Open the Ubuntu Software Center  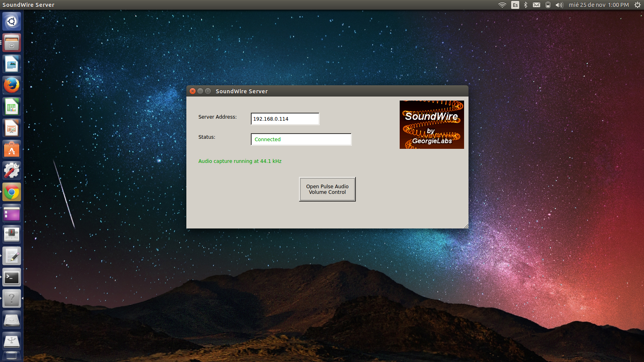click(12, 149)
